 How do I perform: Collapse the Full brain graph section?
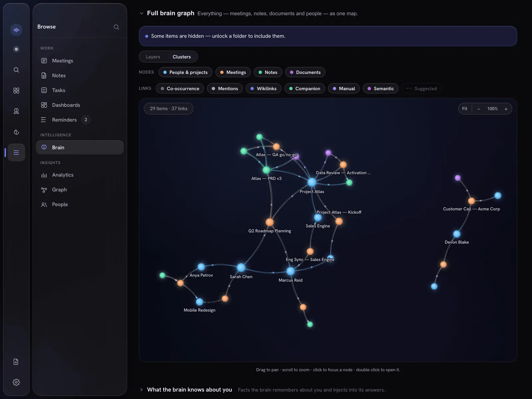pyautogui.click(x=141, y=13)
